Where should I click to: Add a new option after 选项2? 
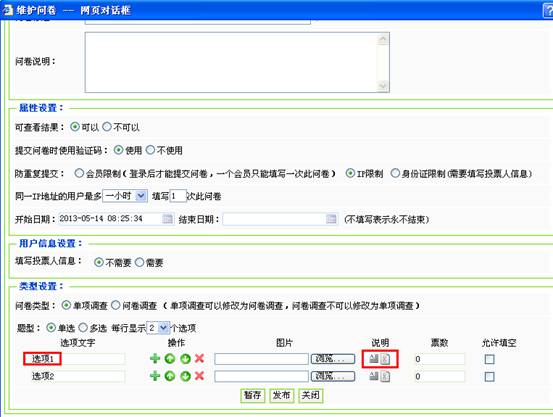[x=155, y=376]
